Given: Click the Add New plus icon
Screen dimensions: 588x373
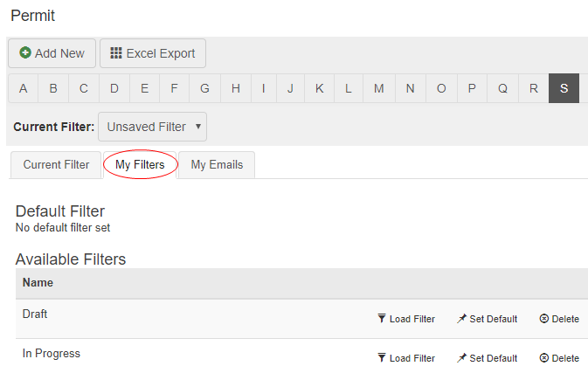Looking at the screenshot, I should (x=25, y=53).
